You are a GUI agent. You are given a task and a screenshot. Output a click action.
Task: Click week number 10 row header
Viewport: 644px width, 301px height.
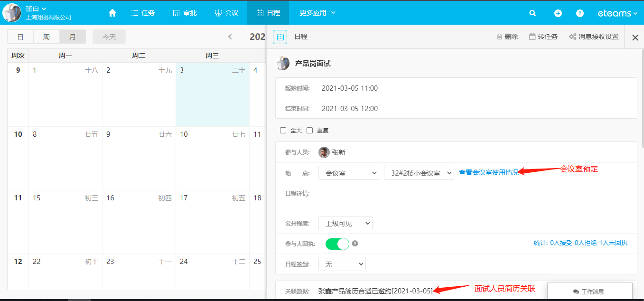coord(18,134)
